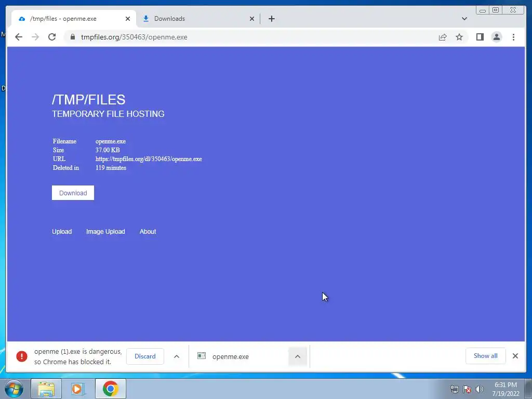Open Windows Explorer from the taskbar
This screenshot has height=399, width=532.
(46, 389)
